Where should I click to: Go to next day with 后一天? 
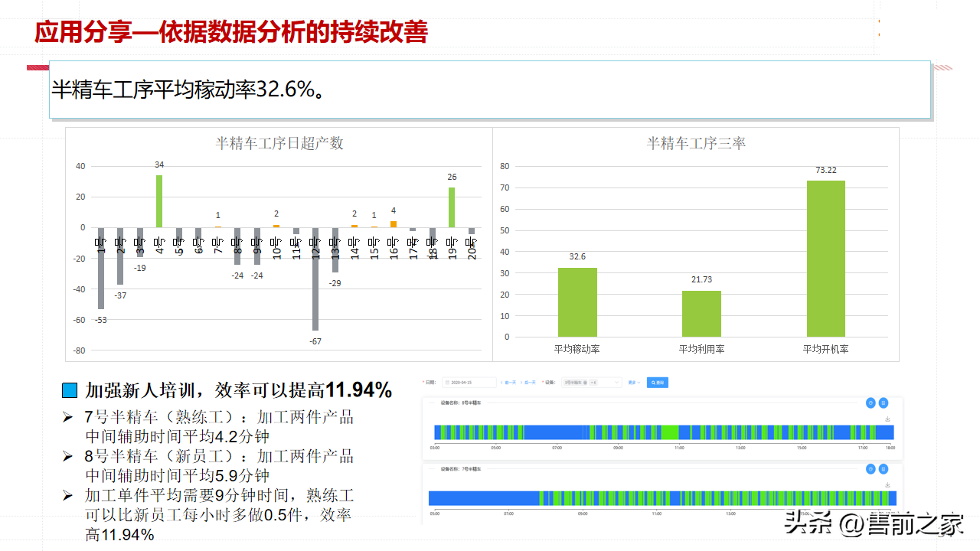pos(528,383)
